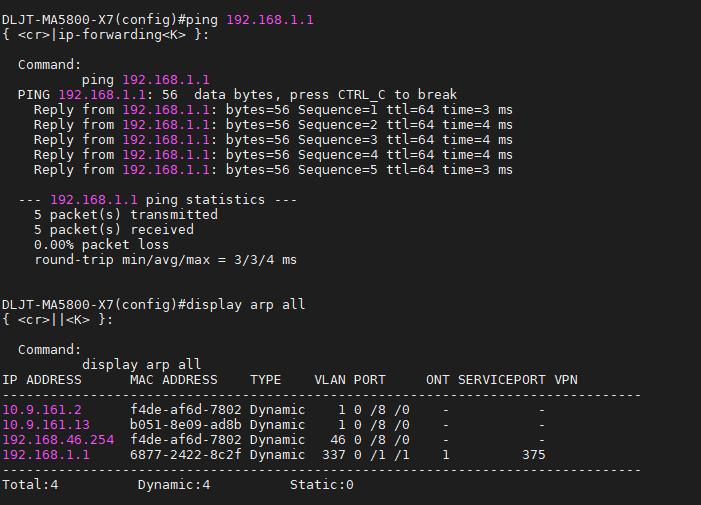Click the TYPE column header
The image size is (701, 505).
tap(265, 380)
